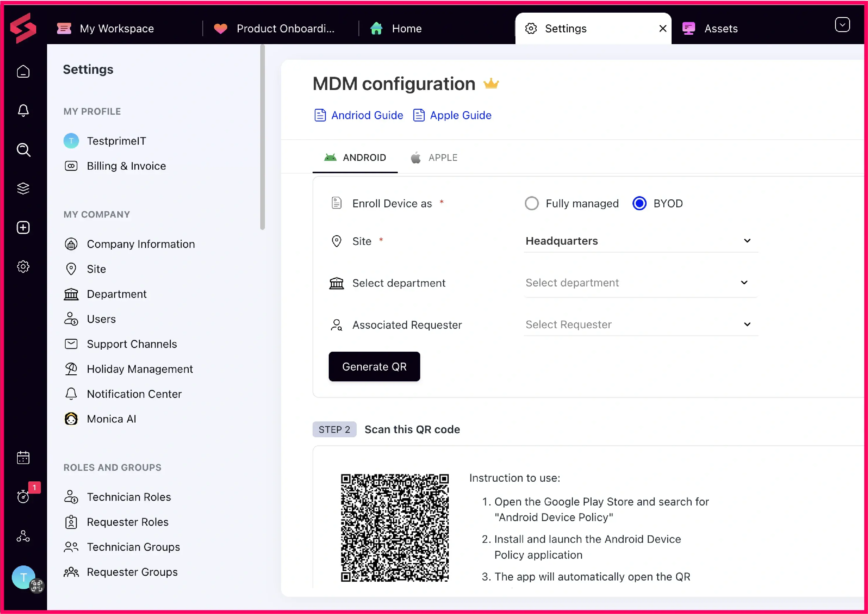Image resolution: width=868 pixels, height=614 pixels.
Task: Click the Holiday Management umbrella icon
Action: tap(71, 369)
